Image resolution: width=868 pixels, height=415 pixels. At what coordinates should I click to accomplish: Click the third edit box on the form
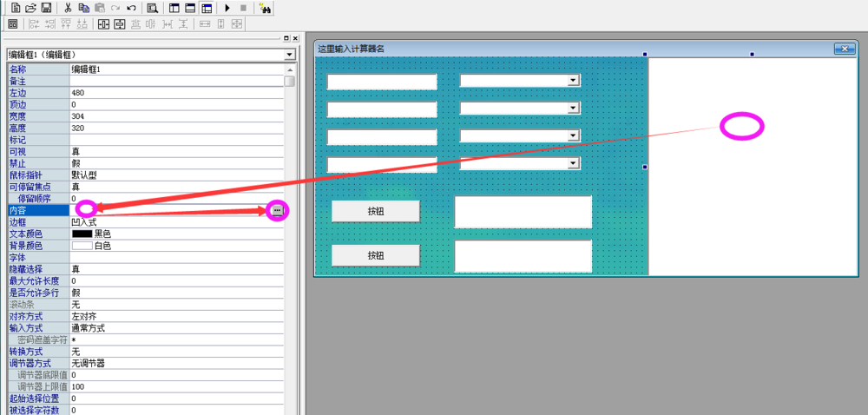[382, 137]
